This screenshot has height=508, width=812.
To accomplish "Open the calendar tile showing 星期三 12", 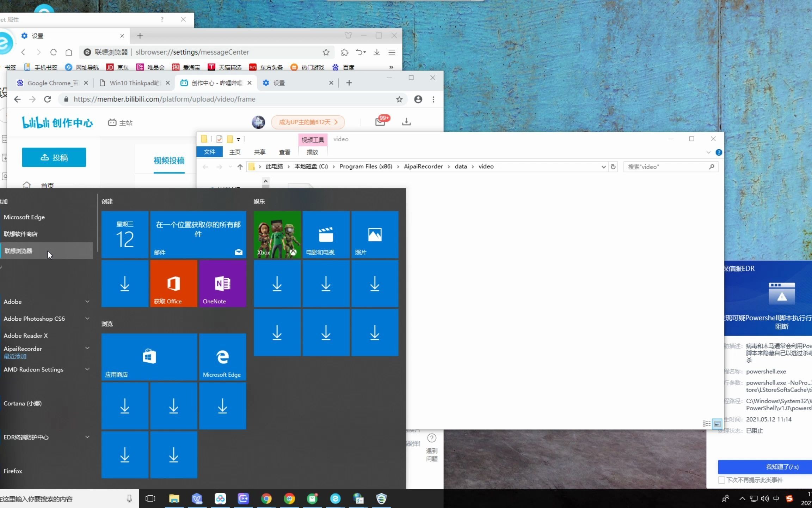I will [x=125, y=234].
